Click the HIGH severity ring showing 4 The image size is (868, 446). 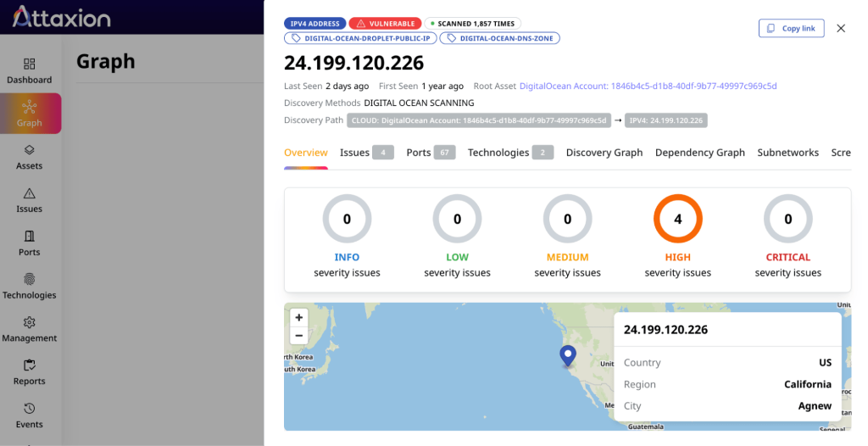click(x=677, y=219)
